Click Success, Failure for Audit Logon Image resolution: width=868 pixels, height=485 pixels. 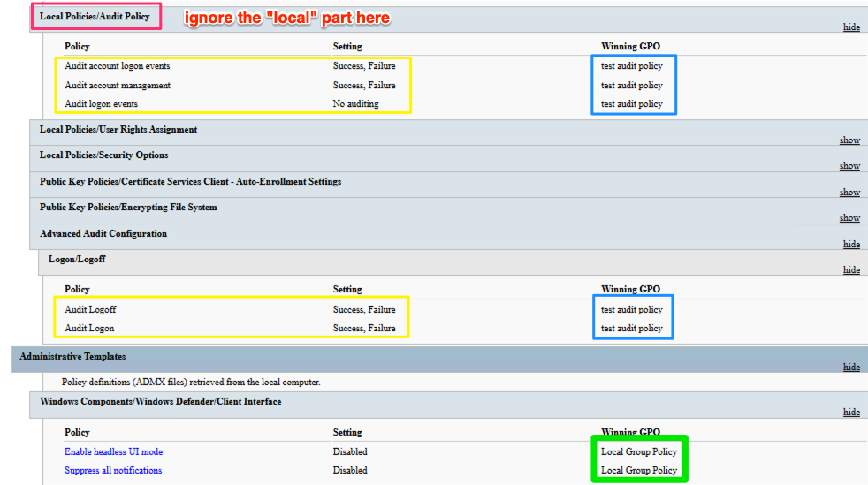coord(364,329)
